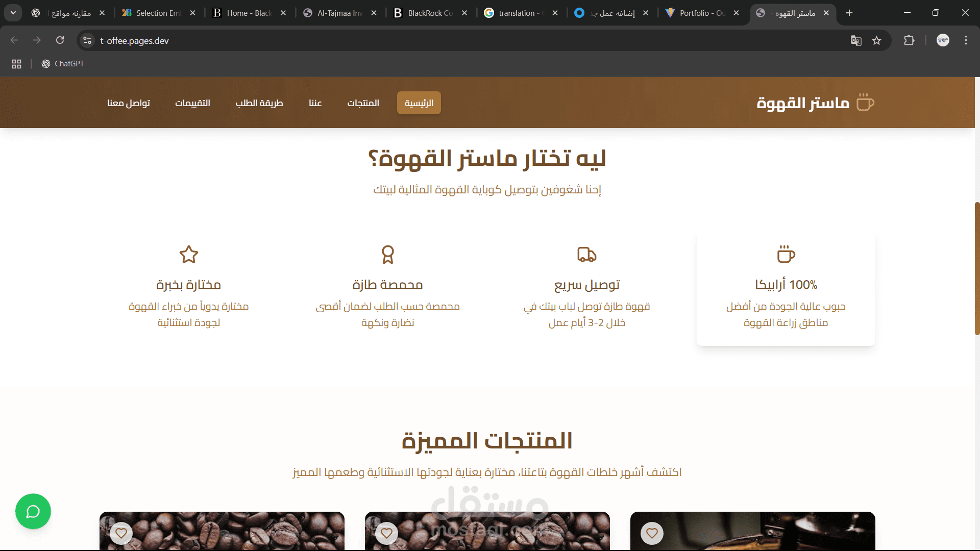View site information icon in address bar
Image resolution: width=980 pixels, height=551 pixels.
(87, 40)
